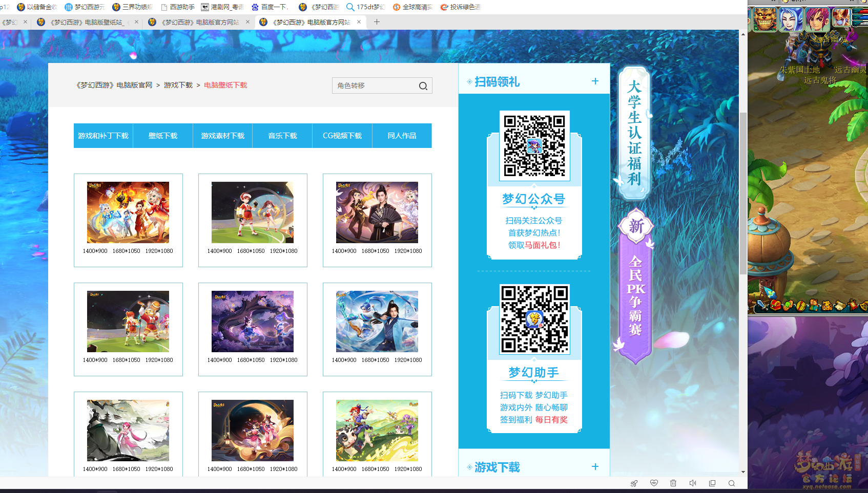
Task: Open the ink painting pink-hair wallpaper thumbnail
Action: click(x=128, y=431)
